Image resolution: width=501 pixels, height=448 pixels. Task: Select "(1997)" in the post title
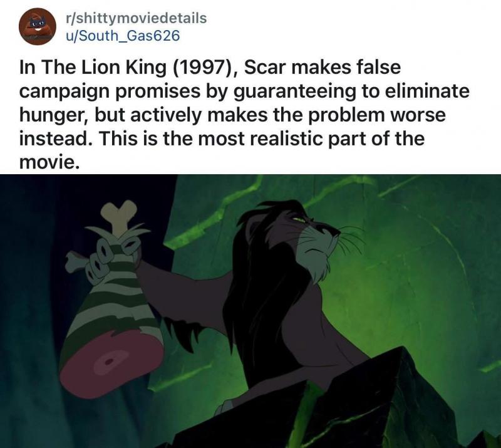(x=206, y=68)
